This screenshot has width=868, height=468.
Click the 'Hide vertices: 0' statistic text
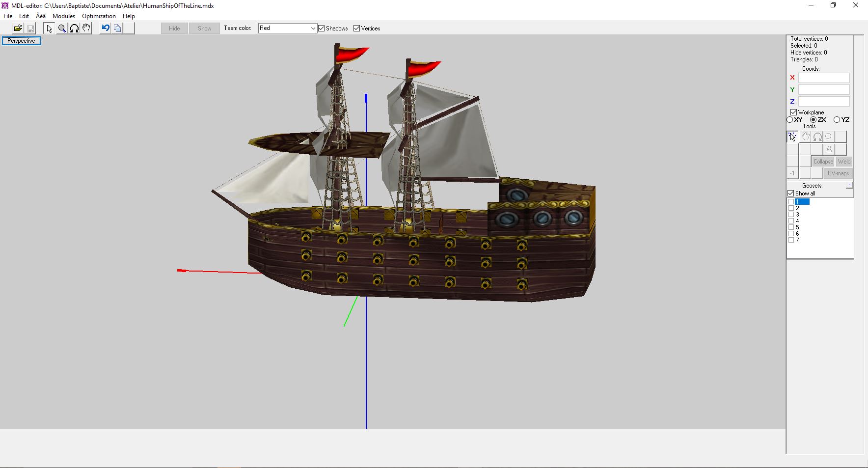[x=809, y=53]
